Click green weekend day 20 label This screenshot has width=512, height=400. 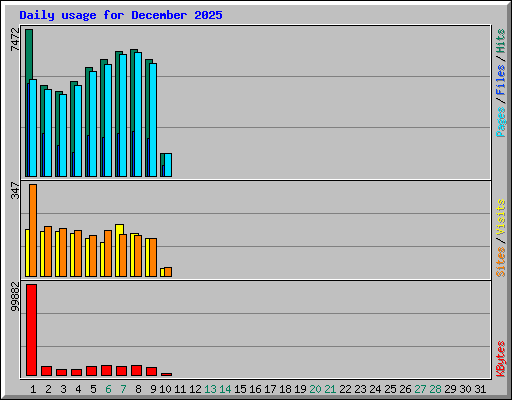[315, 389]
